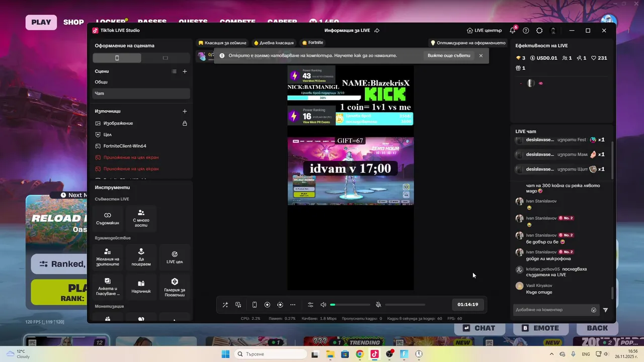Adjust the green speaker volume slider
The width and height of the screenshot is (644, 362).
point(350,305)
